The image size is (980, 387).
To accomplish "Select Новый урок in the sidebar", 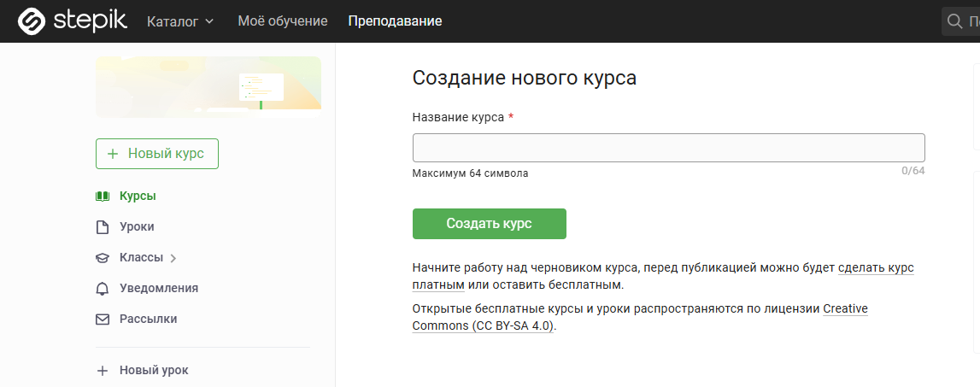I will (x=154, y=371).
